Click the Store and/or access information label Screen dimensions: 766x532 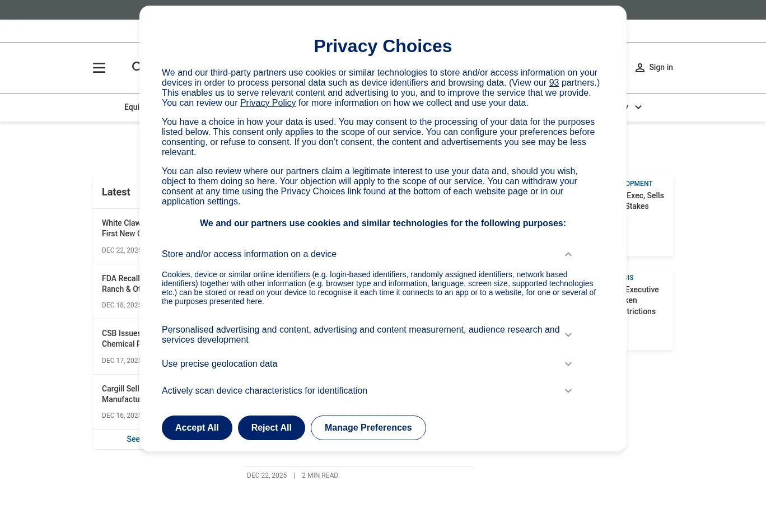coord(249,254)
